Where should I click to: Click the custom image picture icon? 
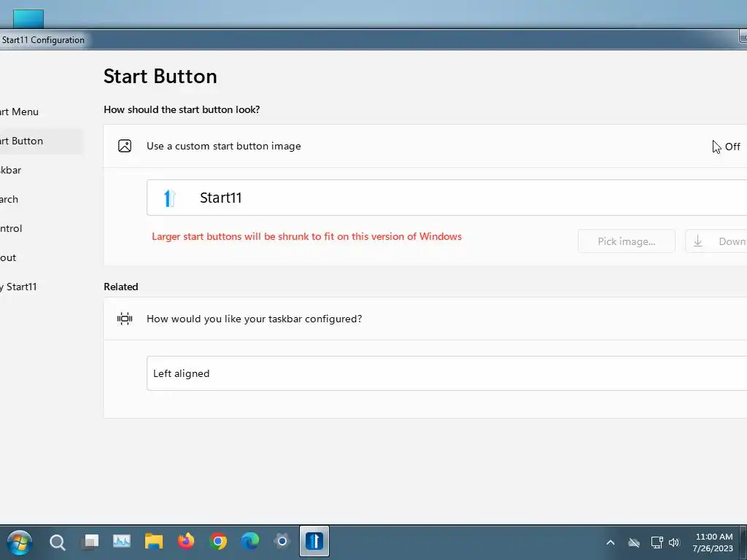point(125,146)
